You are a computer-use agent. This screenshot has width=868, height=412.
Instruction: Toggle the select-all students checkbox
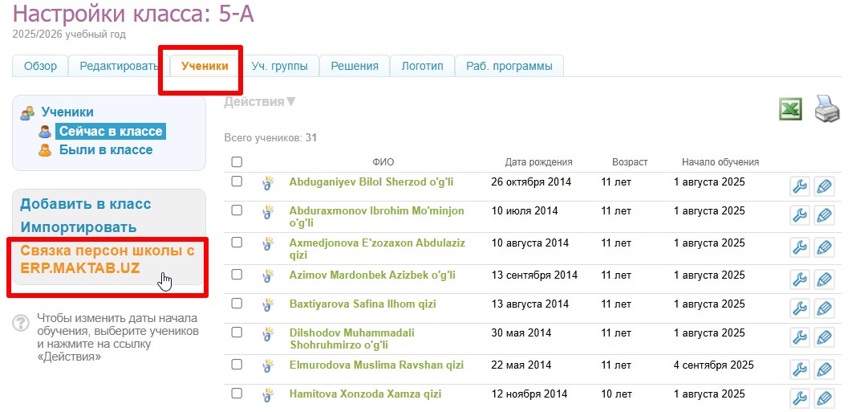click(237, 162)
